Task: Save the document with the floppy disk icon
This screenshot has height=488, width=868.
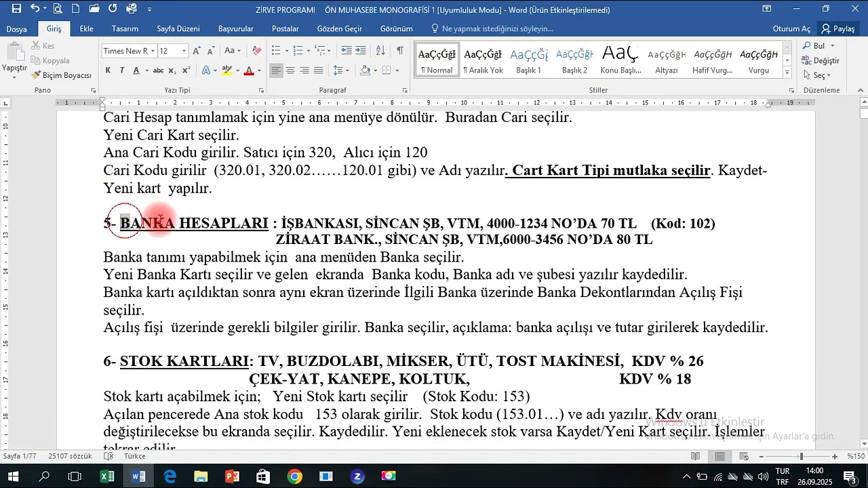Action: pyautogui.click(x=16, y=9)
